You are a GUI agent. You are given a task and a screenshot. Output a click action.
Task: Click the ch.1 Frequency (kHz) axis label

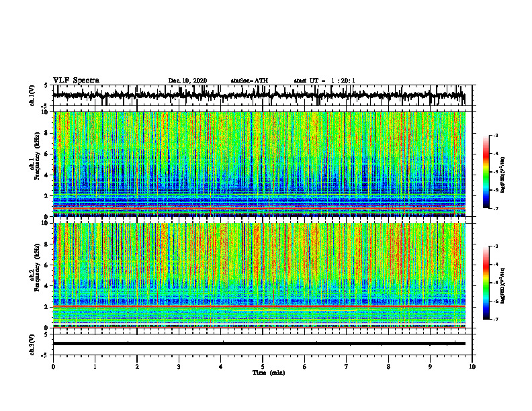click(x=35, y=156)
